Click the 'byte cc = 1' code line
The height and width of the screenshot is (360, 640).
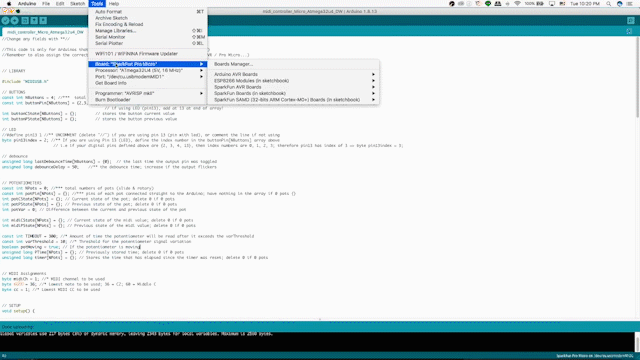pos(51,290)
